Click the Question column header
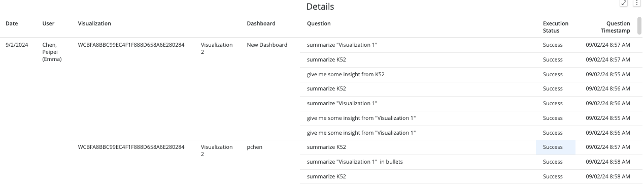644x184 pixels. click(x=319, y=23)
